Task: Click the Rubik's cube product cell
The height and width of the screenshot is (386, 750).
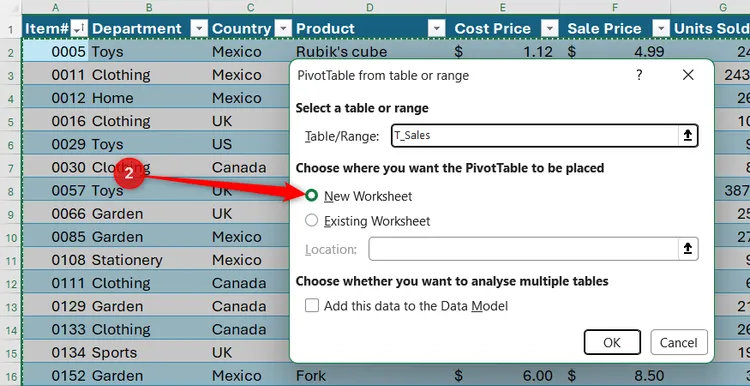Action: 370,52
